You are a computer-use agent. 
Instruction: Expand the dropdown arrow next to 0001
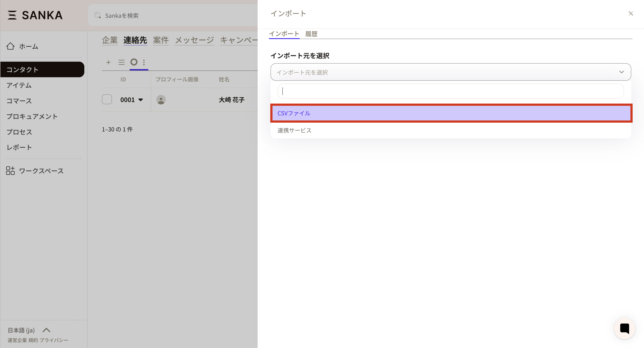click(x=141, y=100)
